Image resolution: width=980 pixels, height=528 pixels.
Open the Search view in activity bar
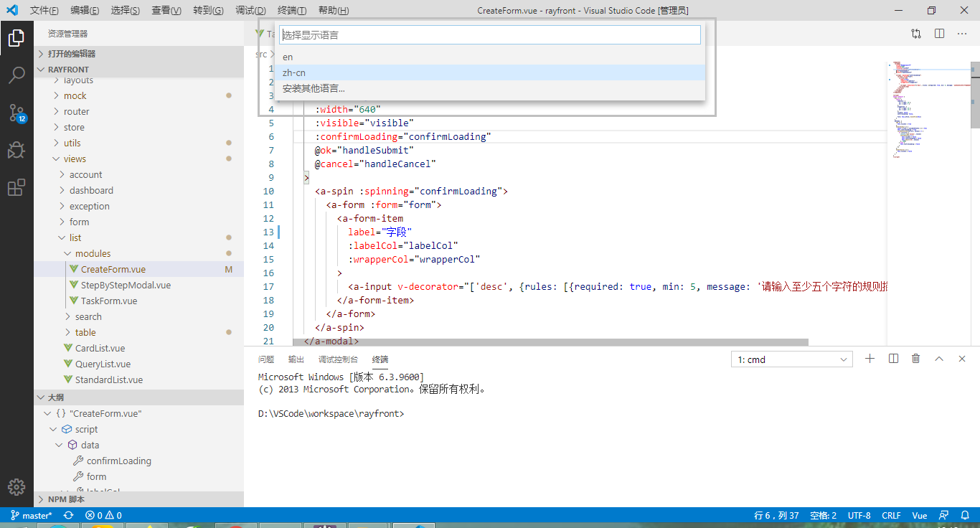coord(17,75)
